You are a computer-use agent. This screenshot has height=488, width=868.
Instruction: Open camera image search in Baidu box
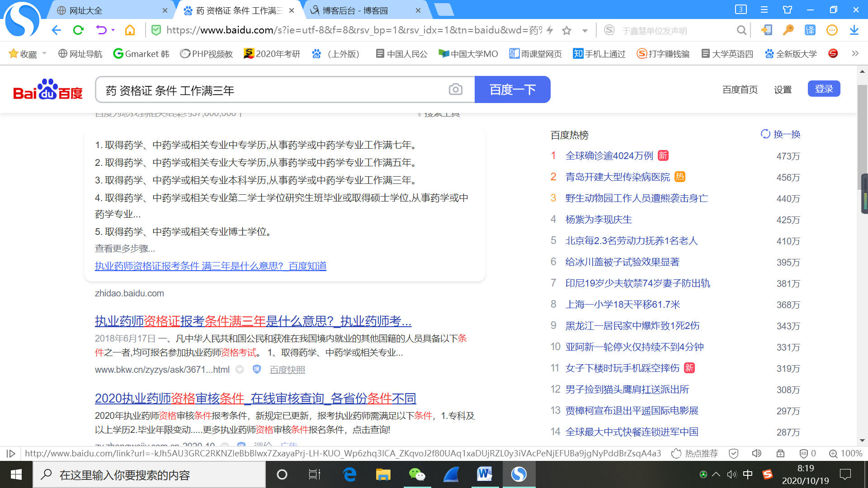(455, 89)
